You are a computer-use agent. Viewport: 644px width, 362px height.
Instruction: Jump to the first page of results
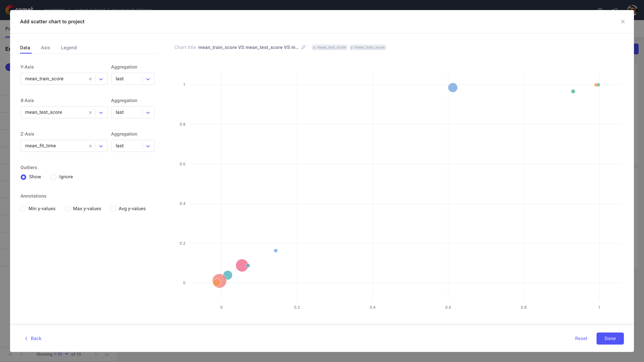[11, 354]
